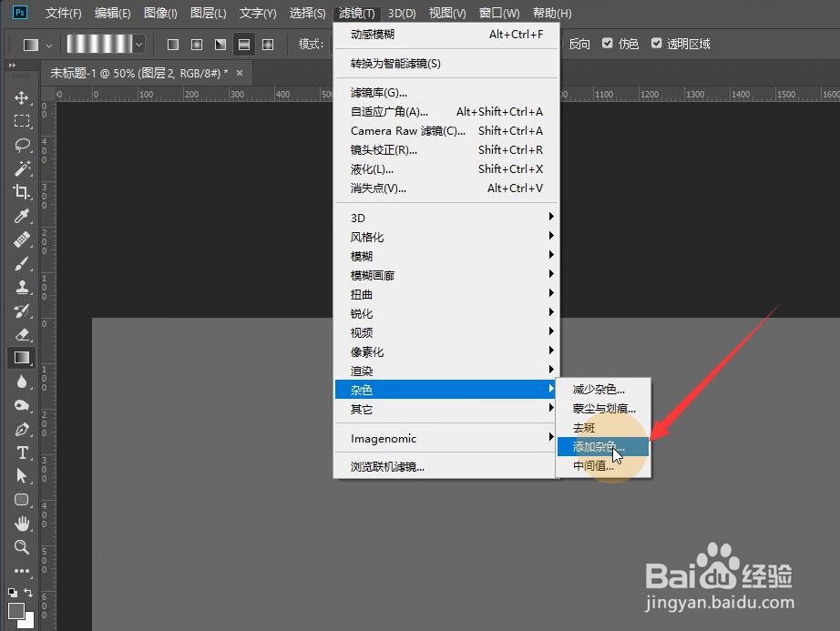Screen dimensions: 840x631
Task: Click the gradient sample preview bar
Action: point(100,43)
